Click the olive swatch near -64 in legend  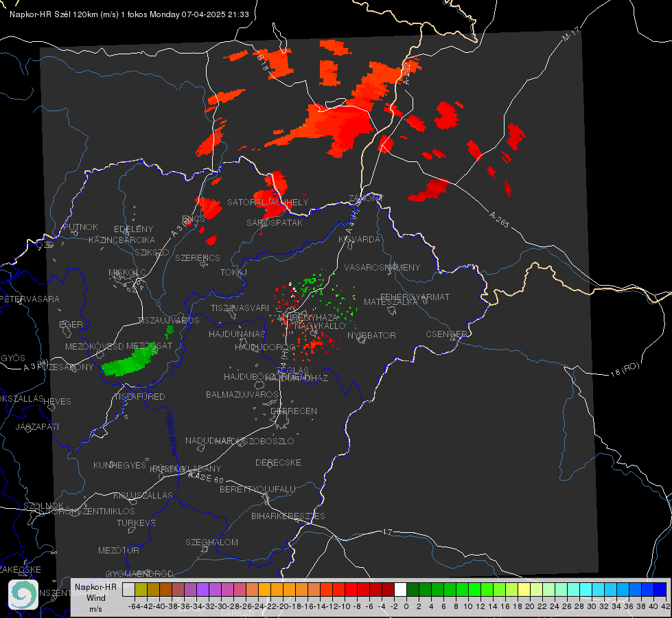click(141, 589)
